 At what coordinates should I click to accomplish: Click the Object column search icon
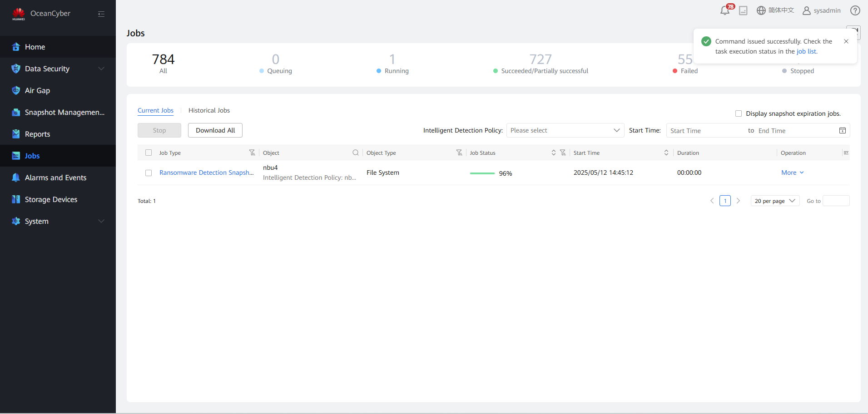point(356,153)
